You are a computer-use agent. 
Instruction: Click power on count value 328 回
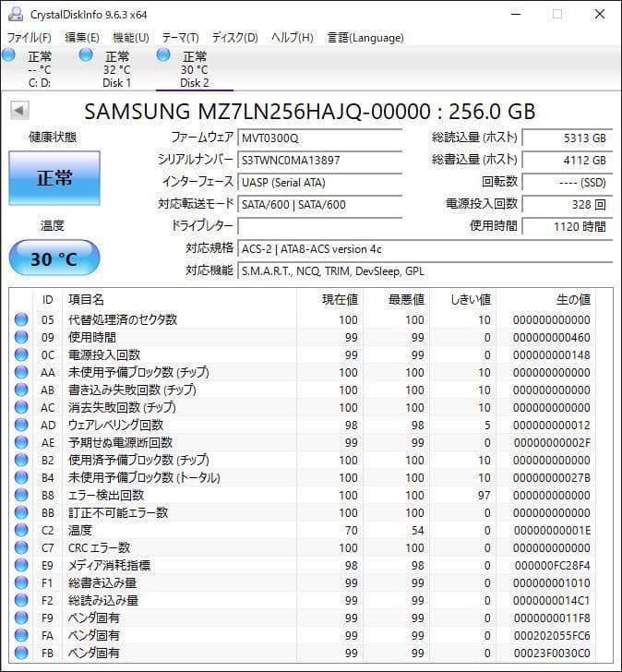coord(568,204)
